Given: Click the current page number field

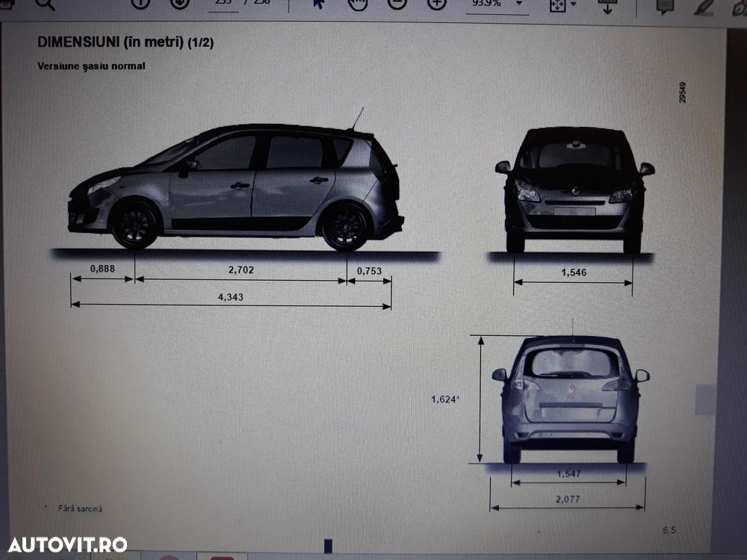Looking at the screenshot, I should (223, 4).
